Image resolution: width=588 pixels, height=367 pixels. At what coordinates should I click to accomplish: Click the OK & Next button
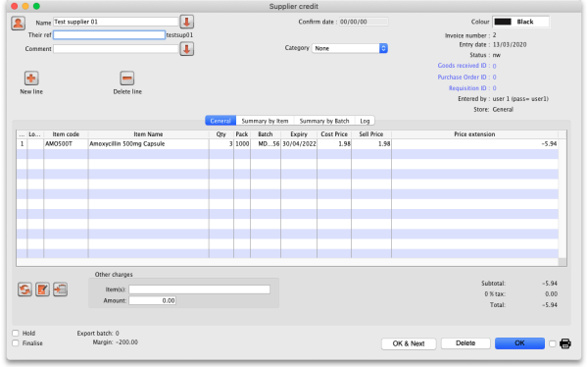point(409,343)
